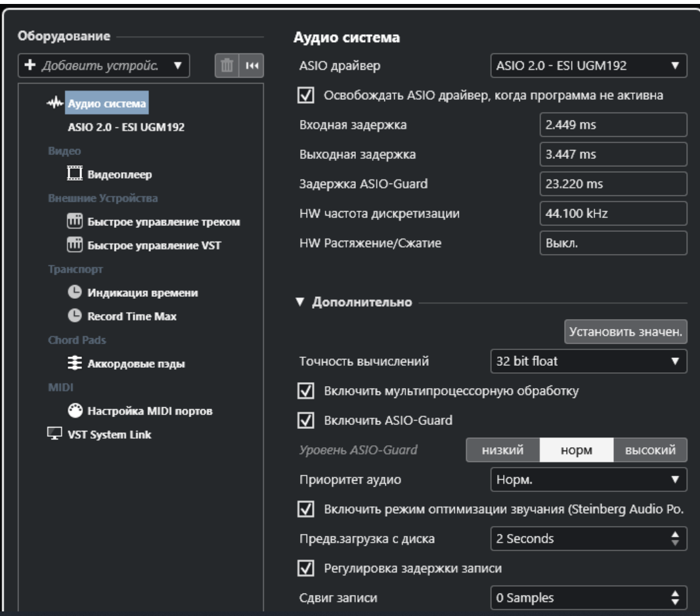Click the Индикация времени clock icon

[x=76, y=292]
